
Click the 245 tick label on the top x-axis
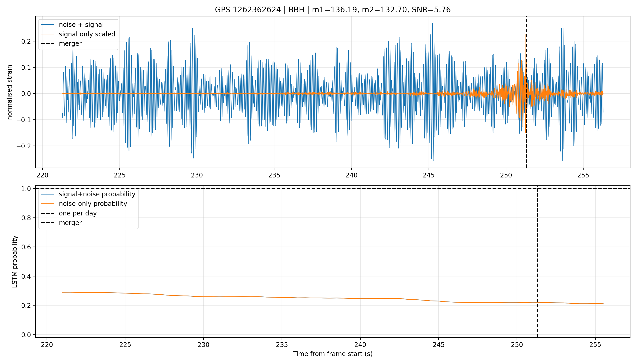tap(429, 175)
